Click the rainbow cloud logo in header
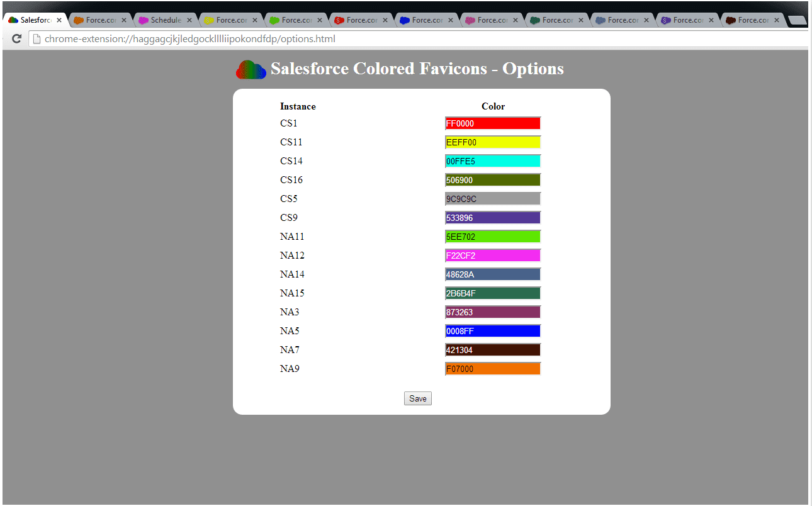 pyautogui.click(x=251, y=69)
